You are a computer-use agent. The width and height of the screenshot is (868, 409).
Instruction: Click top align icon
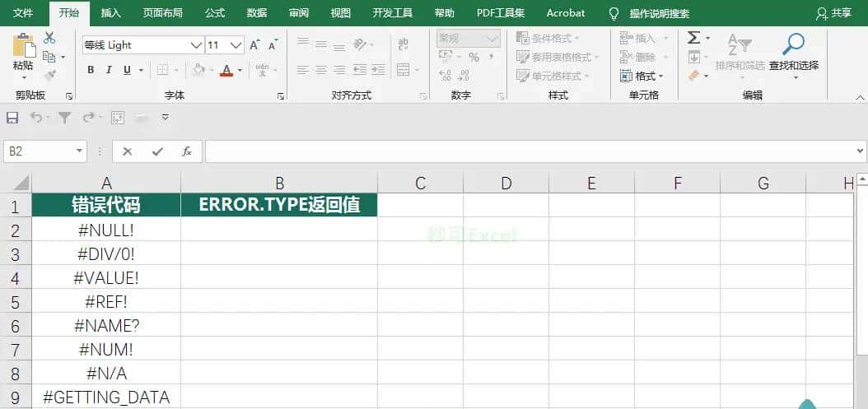coord(302,43)
